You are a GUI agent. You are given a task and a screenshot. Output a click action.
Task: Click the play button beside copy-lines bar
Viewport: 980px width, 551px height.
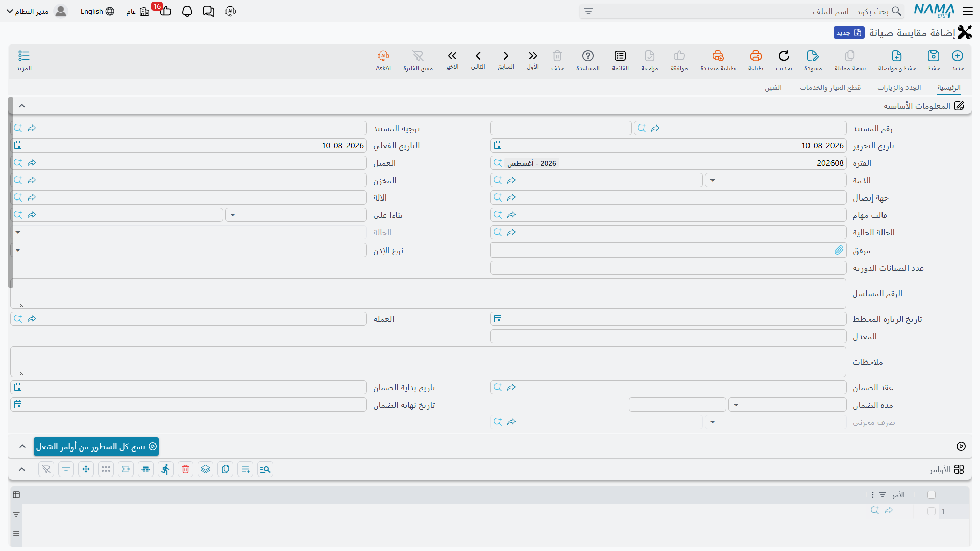click(x=961, y=446)
